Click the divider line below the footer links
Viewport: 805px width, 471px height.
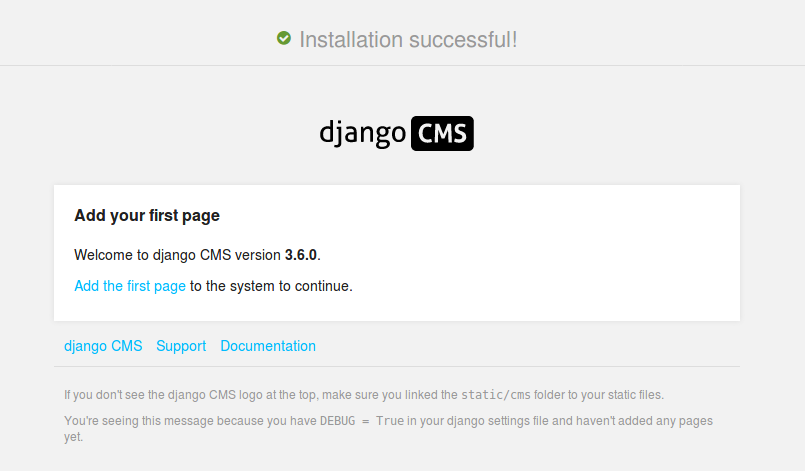pyautogui.click(x=397, y=366)
